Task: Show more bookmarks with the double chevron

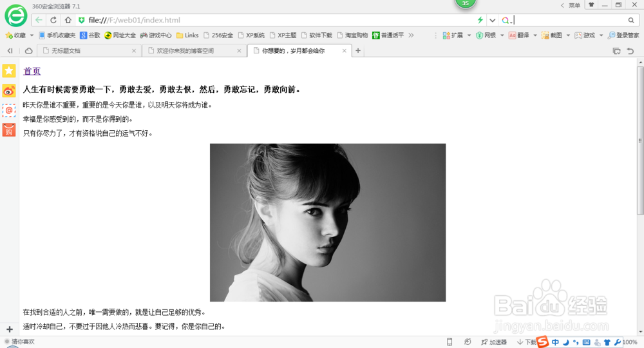Action: point(411,35)
